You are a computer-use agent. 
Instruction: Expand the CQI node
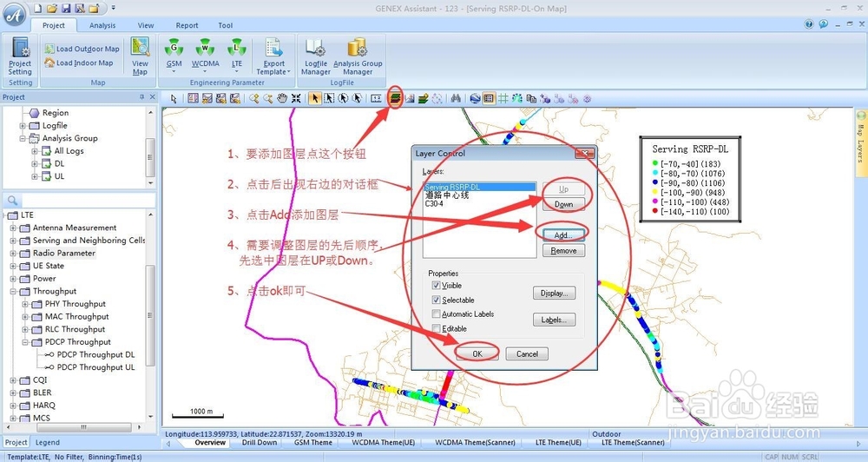[x=13, y=380]
